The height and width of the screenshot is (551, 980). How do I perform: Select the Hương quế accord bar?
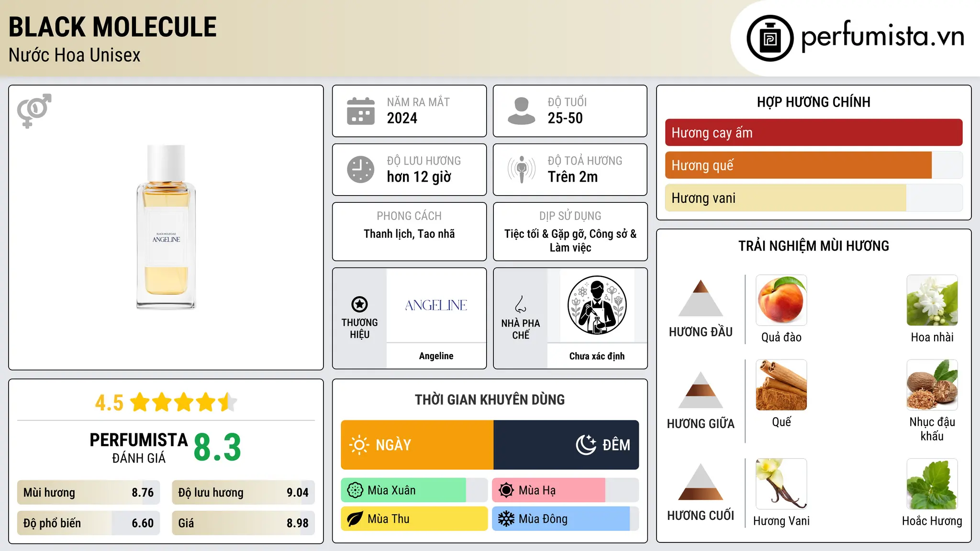pyautogui.click(x=813, y=165)
